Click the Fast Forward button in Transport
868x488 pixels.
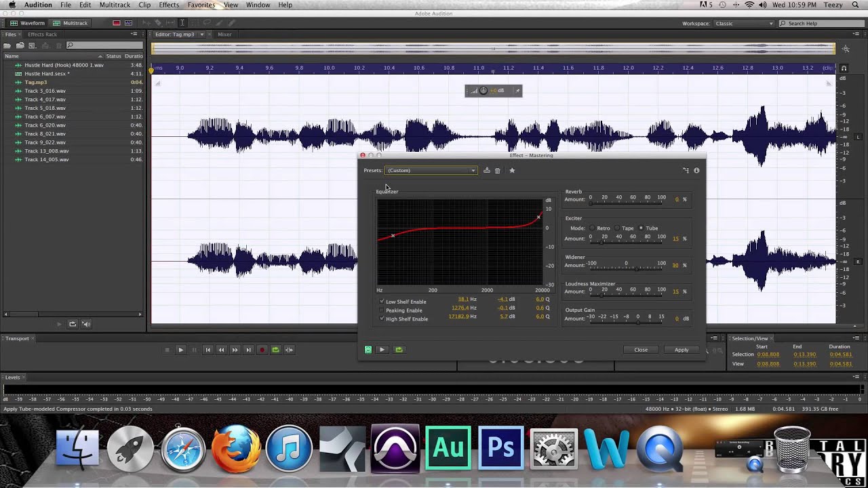(235, 350)
